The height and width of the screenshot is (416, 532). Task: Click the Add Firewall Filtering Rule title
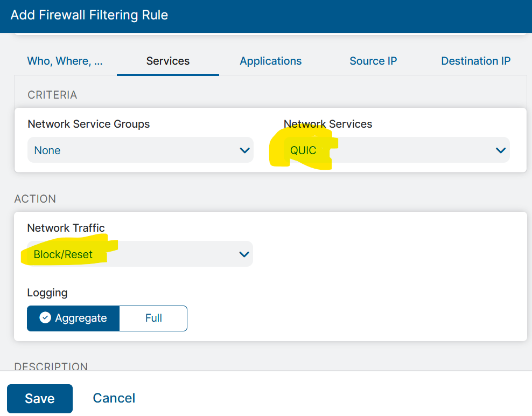coord(89,15)
